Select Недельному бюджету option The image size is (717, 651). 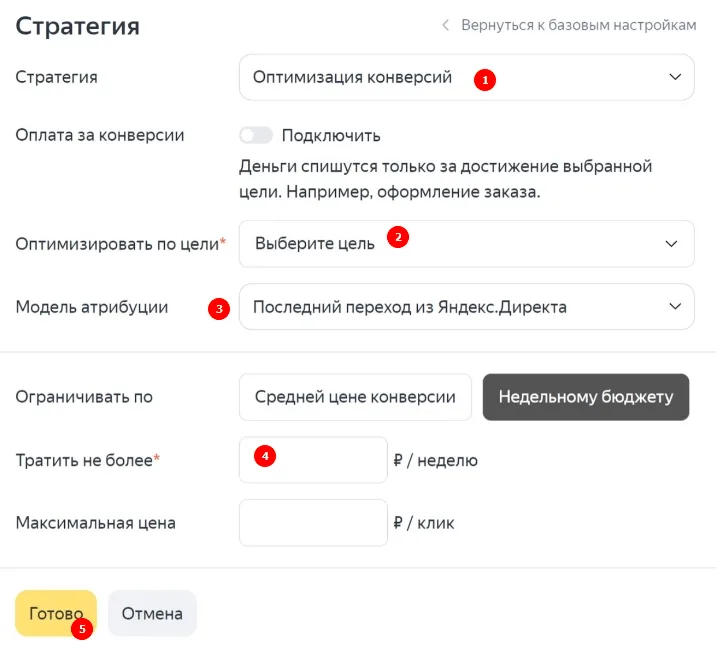pyautogui.click(x=586, y=397)
